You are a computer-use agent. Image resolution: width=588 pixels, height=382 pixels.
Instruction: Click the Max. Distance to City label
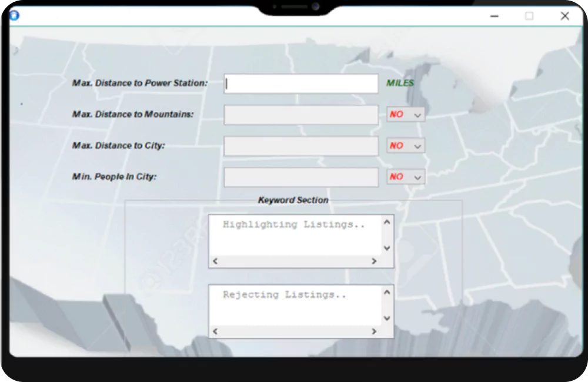click(x=118, y=145)
